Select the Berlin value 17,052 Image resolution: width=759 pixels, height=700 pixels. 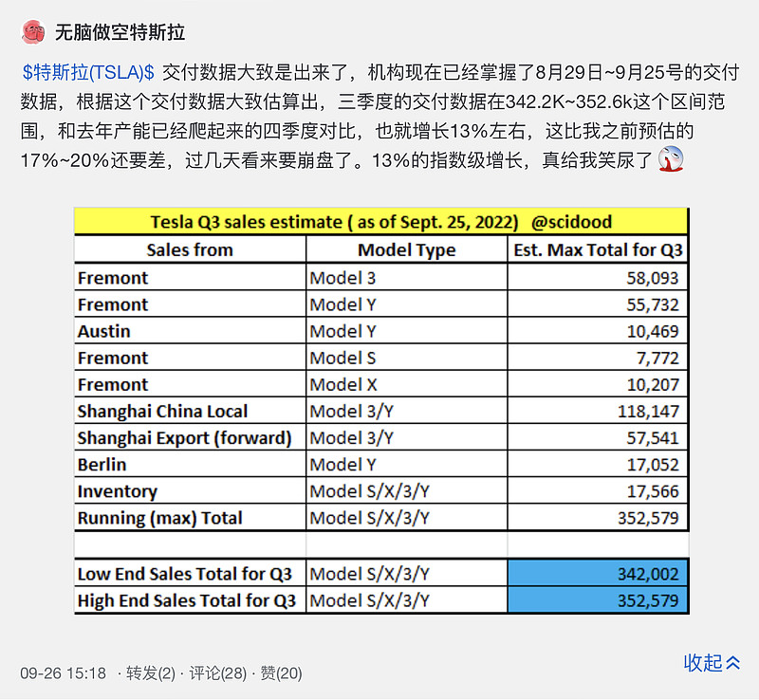pos(653,464)
